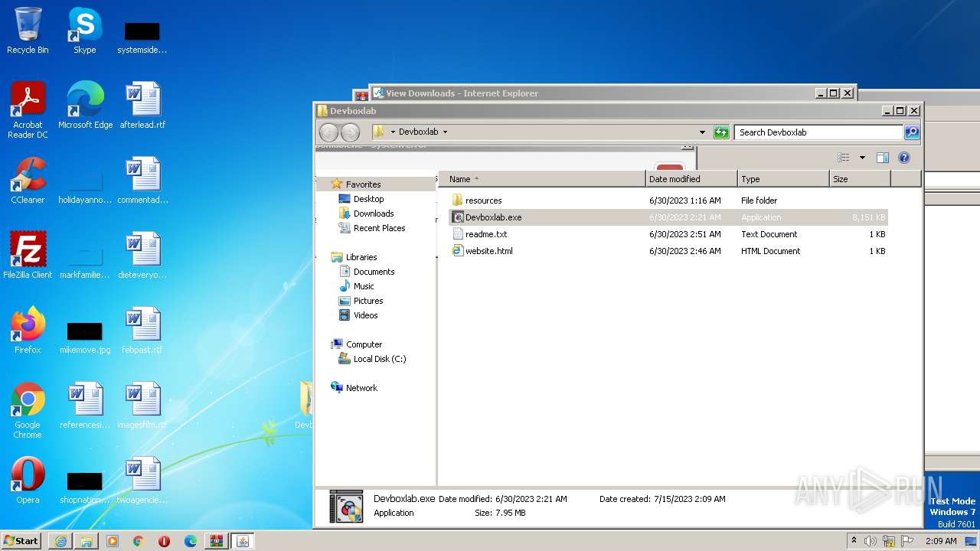
Task: Expand the dropdown arrow after Devboxlab breadcrumb
Action: [445, 132]
